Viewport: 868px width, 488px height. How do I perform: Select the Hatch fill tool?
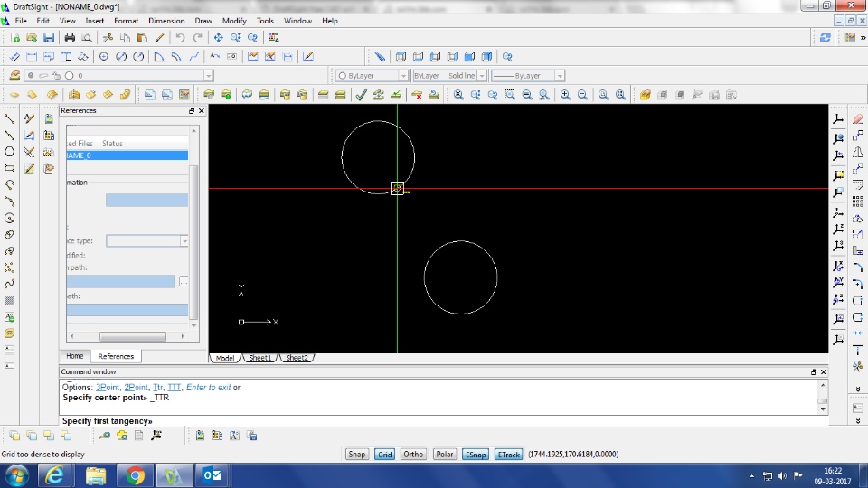(10, 300)
